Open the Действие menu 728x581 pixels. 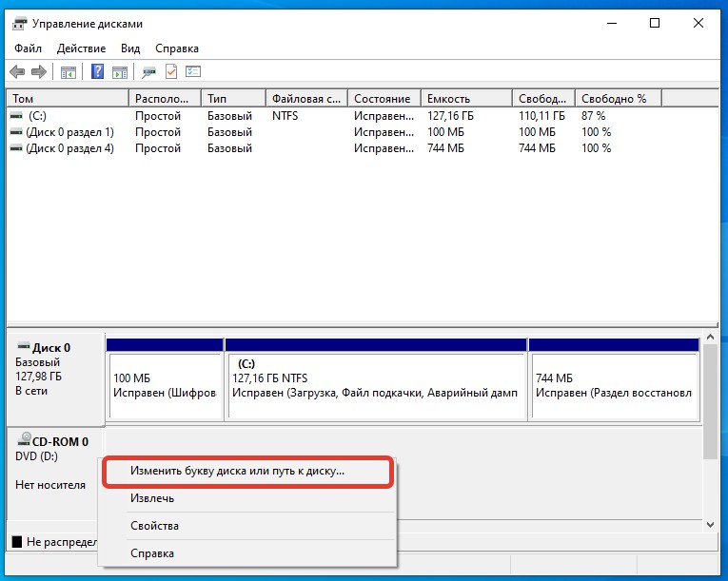[81, 48]
